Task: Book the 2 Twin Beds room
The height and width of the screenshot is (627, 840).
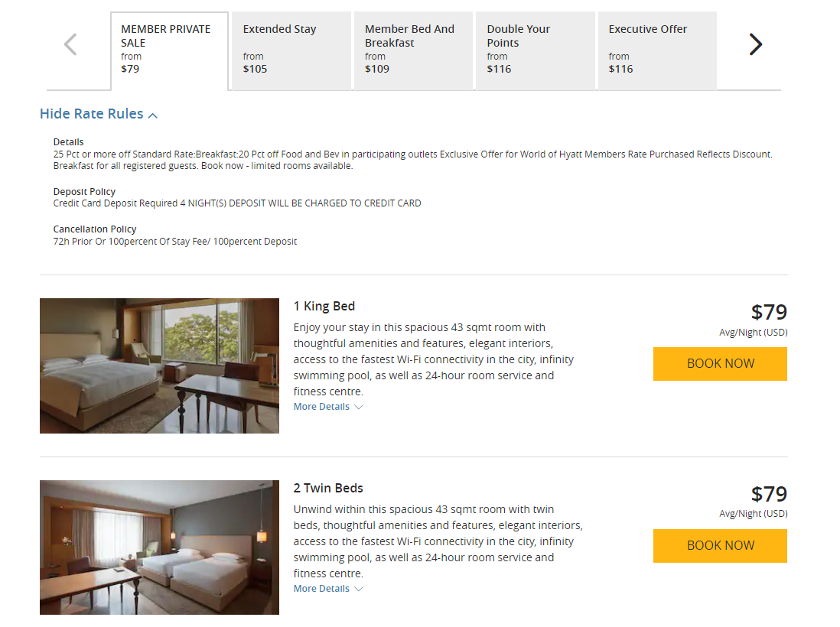Action: pyautogui.click(x=719, y=545)
